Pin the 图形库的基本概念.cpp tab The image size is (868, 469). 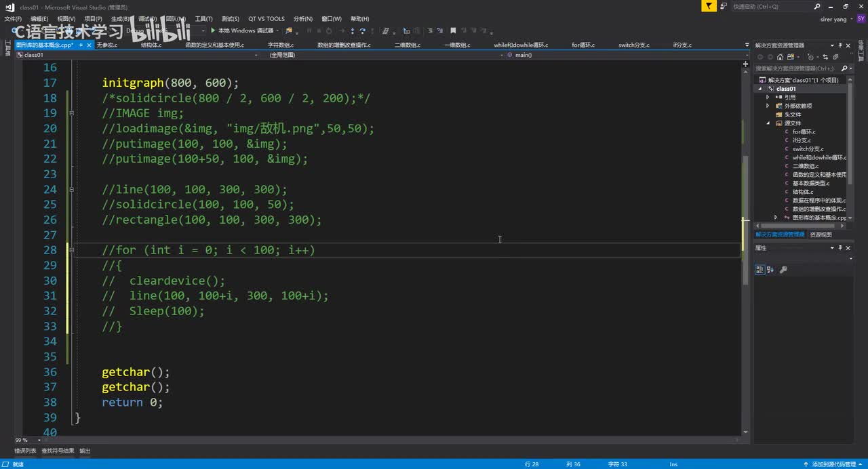click(81, 45)
